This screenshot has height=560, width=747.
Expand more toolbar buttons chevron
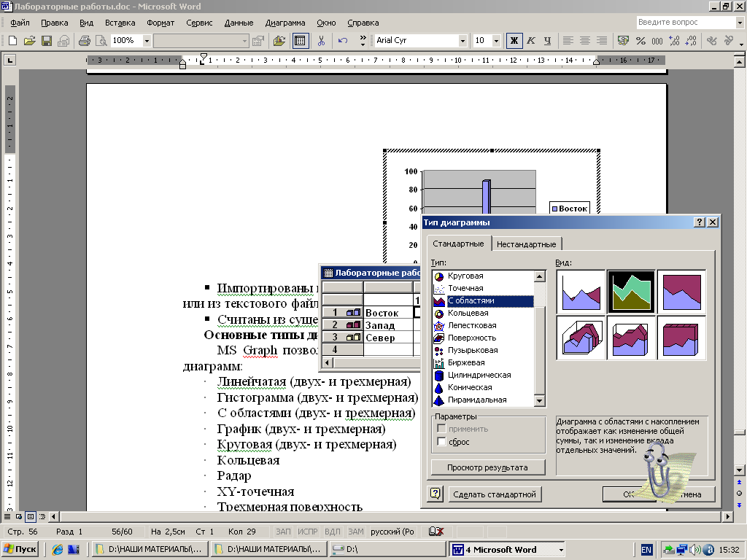[x=363, y=41]
